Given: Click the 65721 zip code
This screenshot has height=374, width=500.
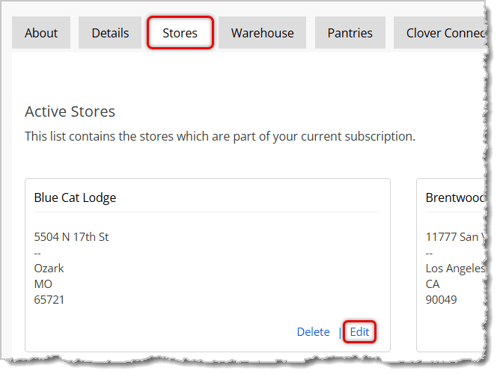Looking at the screenshot, I should (49, 300).
